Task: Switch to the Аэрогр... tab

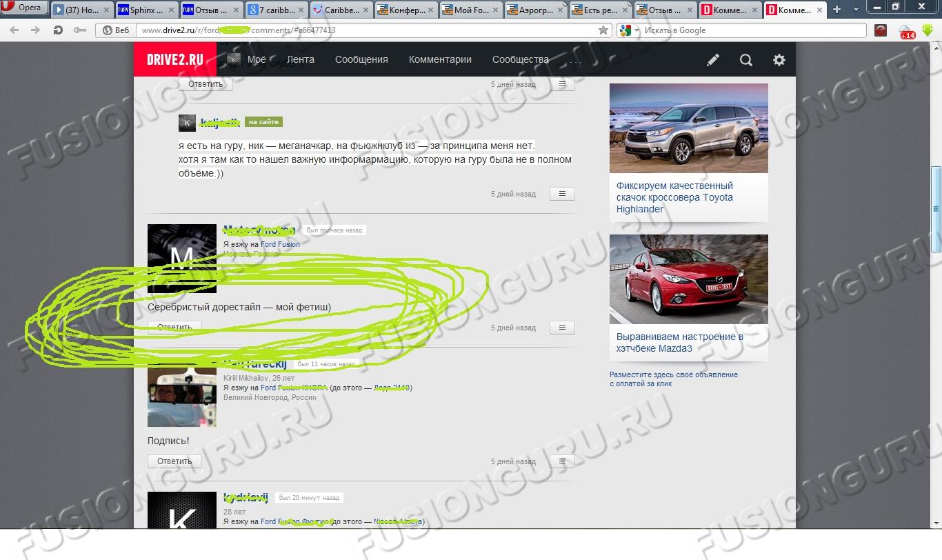Action: coord(534,10)
